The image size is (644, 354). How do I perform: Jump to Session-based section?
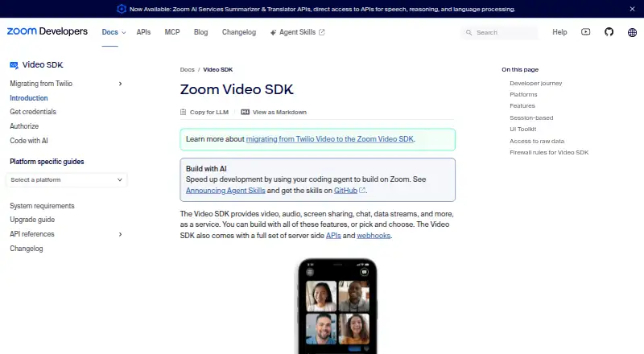tap(531, 117)
